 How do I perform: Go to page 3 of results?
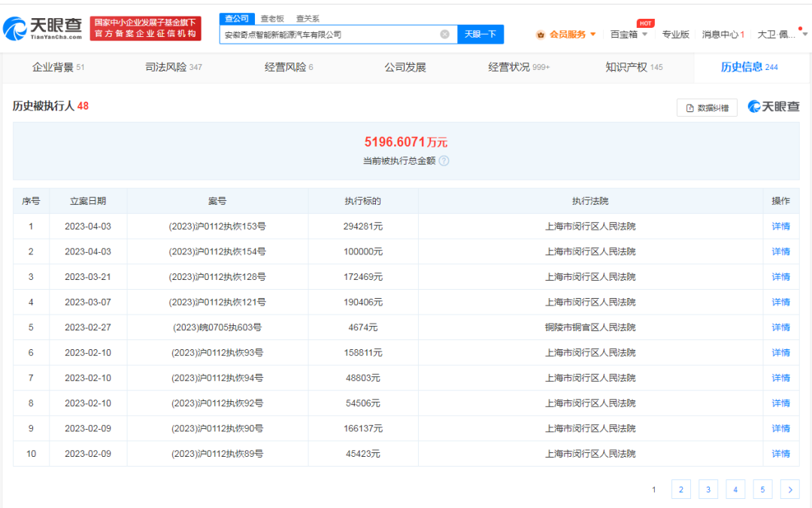coord(707,490)
